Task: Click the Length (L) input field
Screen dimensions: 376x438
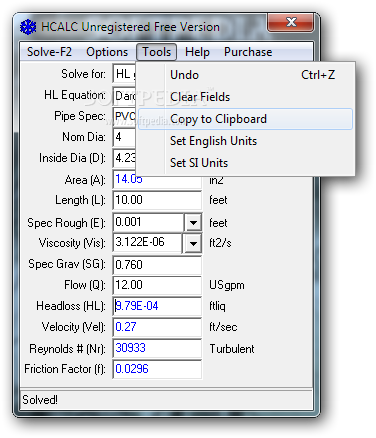Action: pyautogui.click(x=157, y=200)
